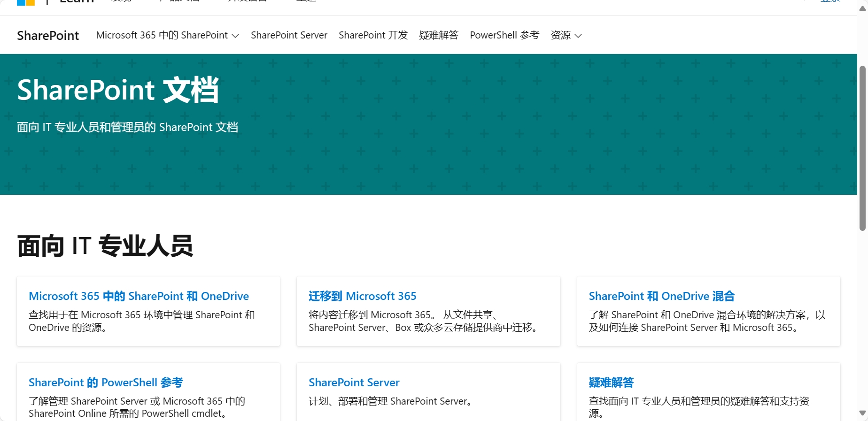Expand the 资源 dropdown menu
The height and width of the screenshot is (421, 868).
pyautogui.click(x=566, y=35)
